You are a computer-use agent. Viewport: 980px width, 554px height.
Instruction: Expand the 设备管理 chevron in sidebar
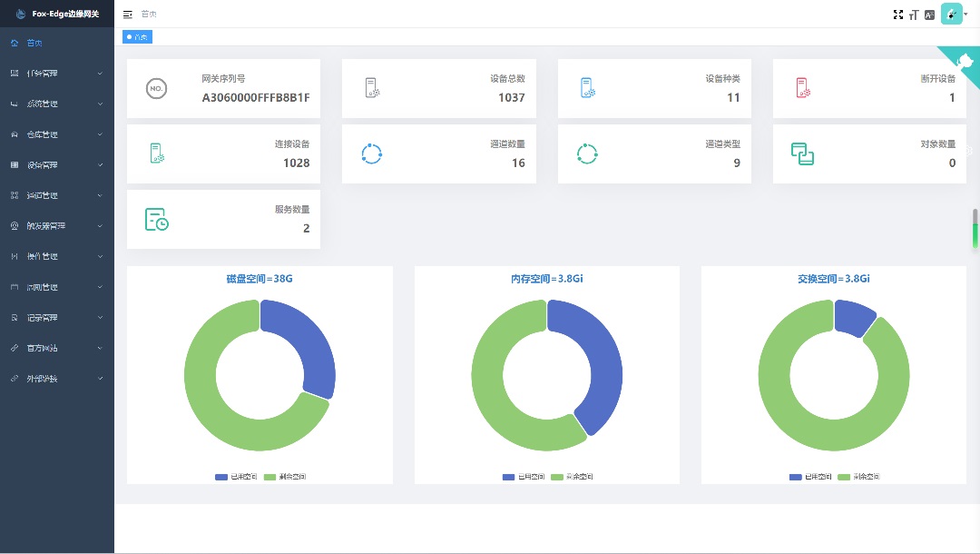click(x=100, y=165)
